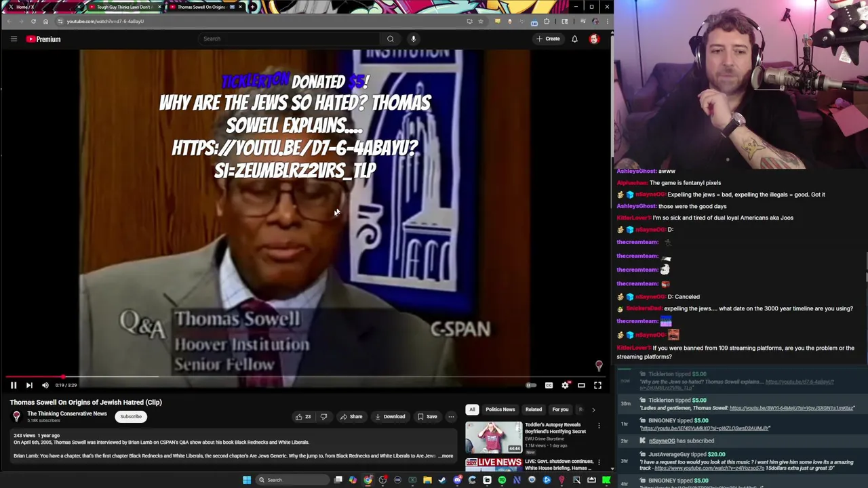Select the Related filter chip
868x488 pixels.
coord(534,409)
